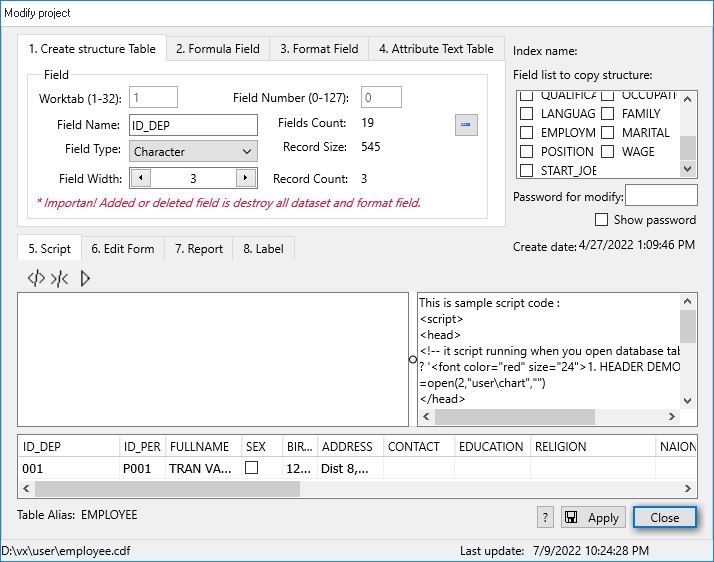This screenshot has width=714, height=562.
Task: Click cell P001 in the table
Action: (142, 468)
